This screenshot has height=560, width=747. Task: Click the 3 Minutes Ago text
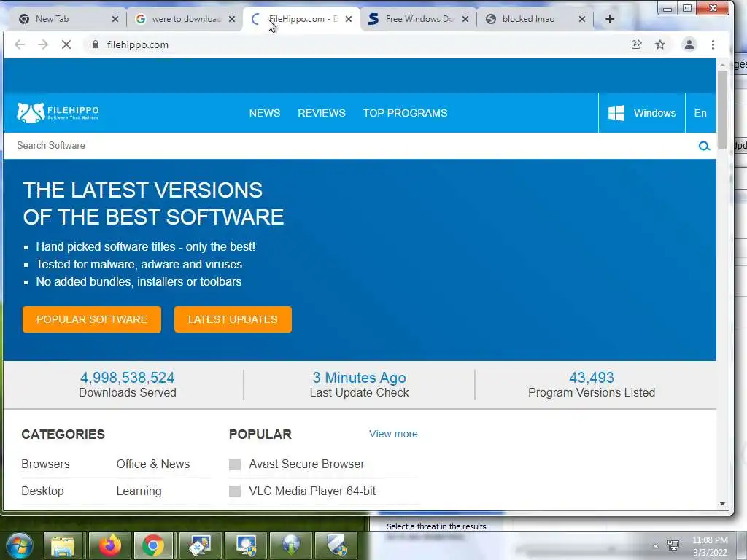[359, 378]
